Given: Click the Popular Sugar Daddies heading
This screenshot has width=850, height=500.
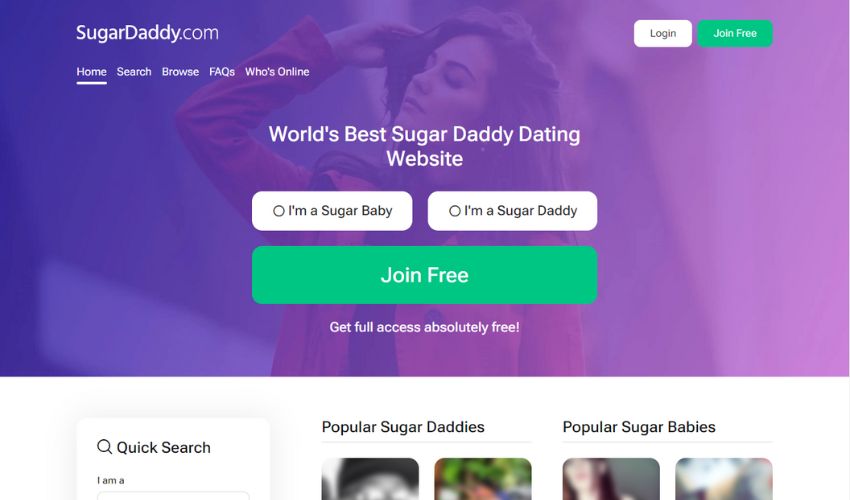Looking at the screenshot, I should 403,427.
